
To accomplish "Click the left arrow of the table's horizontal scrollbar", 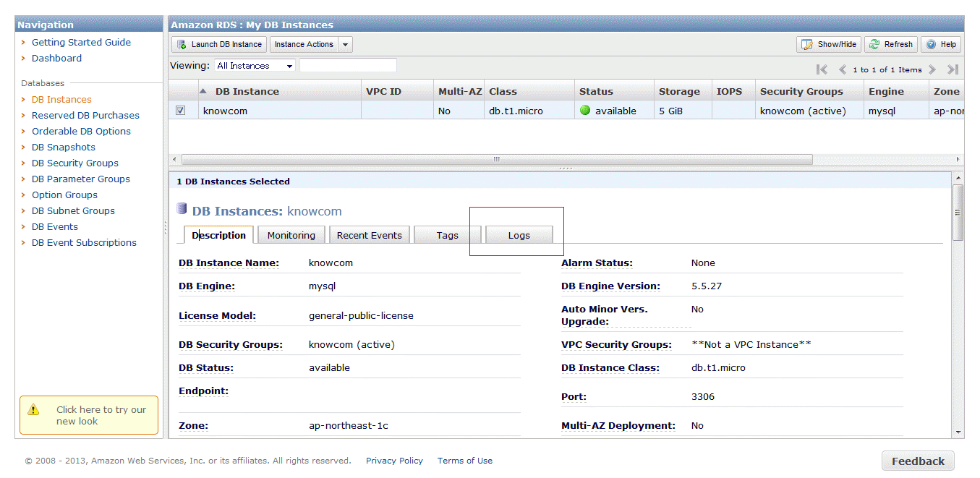I will click(x=174, y=159).
